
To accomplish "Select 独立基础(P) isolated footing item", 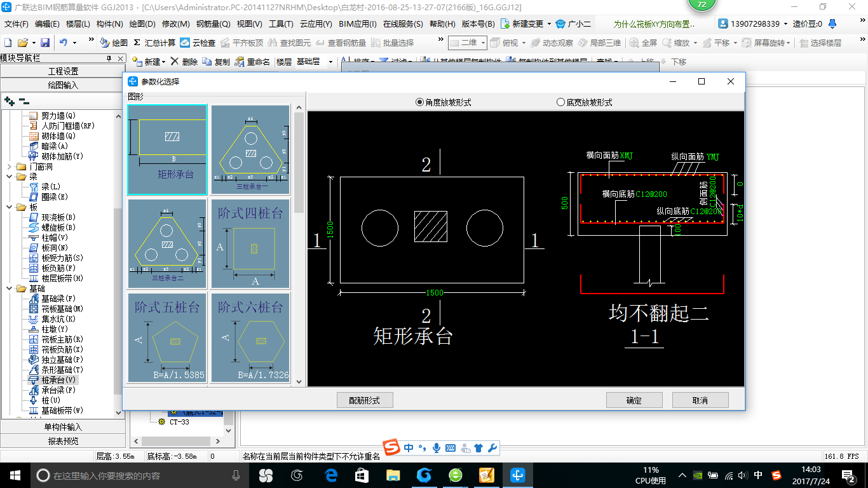I will [x=56, y=360].
